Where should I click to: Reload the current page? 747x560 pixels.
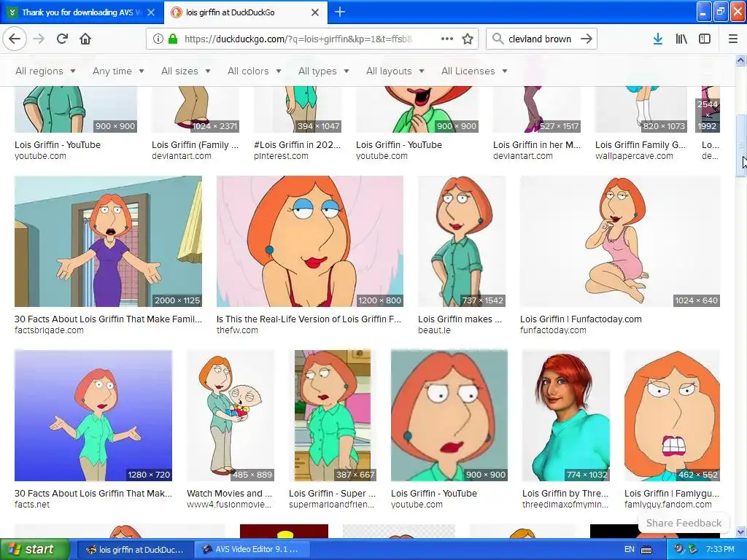pyautogui.click(x=63, y=39)
